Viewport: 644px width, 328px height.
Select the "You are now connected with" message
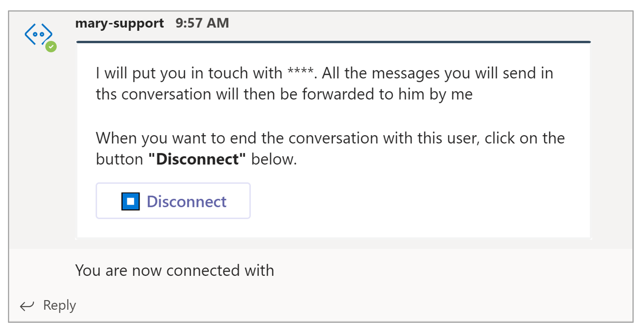coord(175,270)
